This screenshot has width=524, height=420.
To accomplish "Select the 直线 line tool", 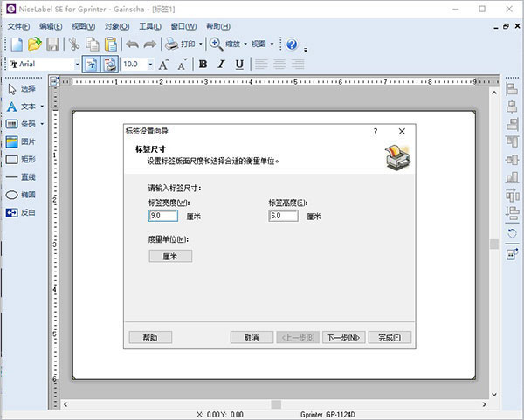I will [21, 177].
